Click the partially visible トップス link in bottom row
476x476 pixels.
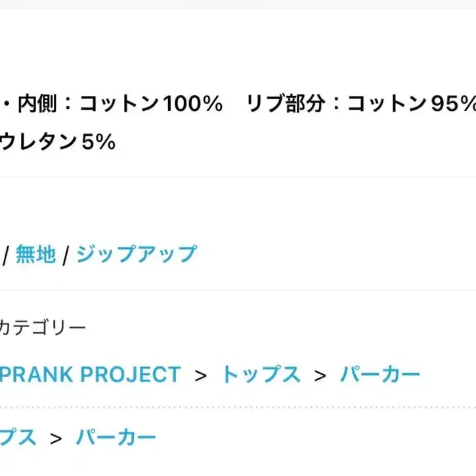point(18,437)
